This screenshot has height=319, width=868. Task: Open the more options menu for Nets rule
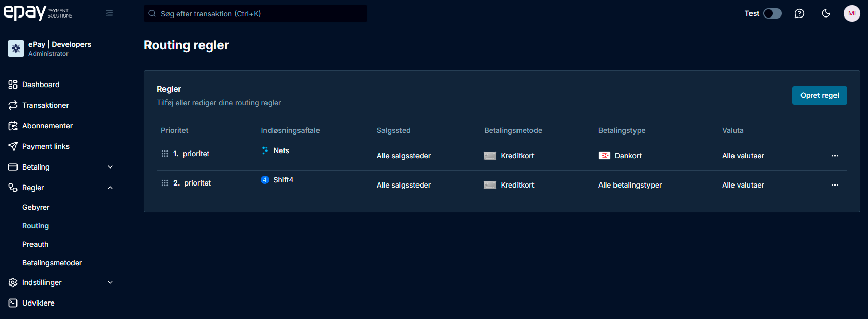[835, 156]
